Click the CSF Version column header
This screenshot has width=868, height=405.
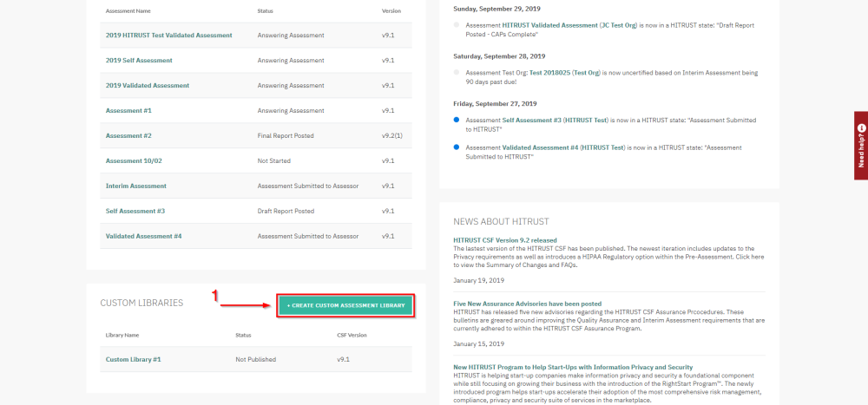[x=352, y=336]
